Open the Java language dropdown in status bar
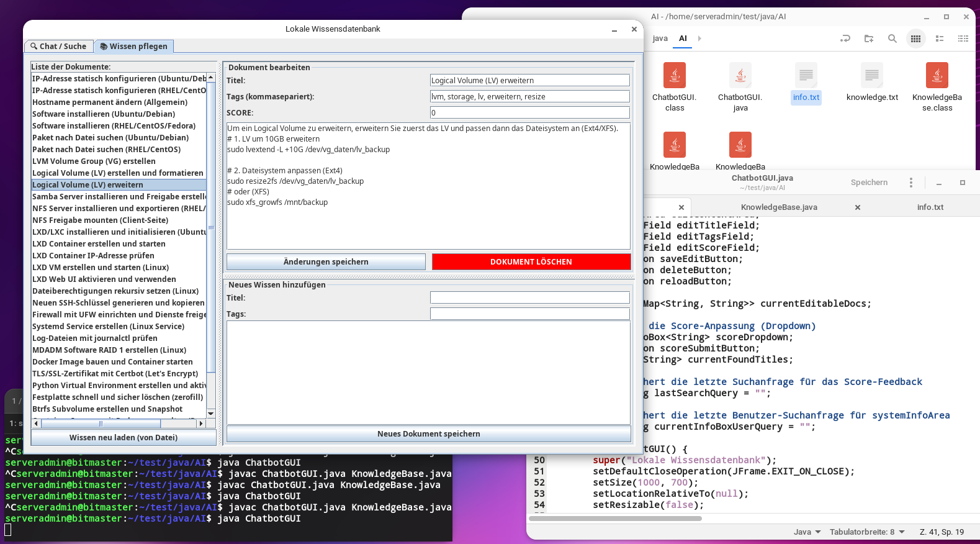This screenshot has width=980, height=544. point(807,532)
